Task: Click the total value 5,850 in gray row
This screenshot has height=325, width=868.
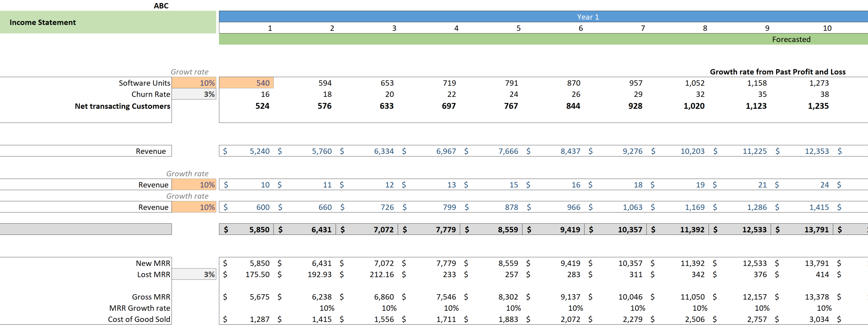Action: point(259,229)
